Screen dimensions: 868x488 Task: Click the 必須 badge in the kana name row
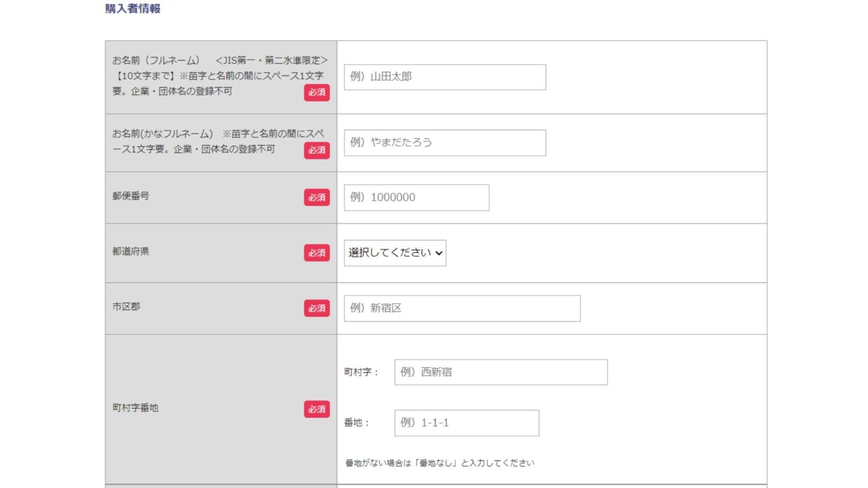click(316, 151)
